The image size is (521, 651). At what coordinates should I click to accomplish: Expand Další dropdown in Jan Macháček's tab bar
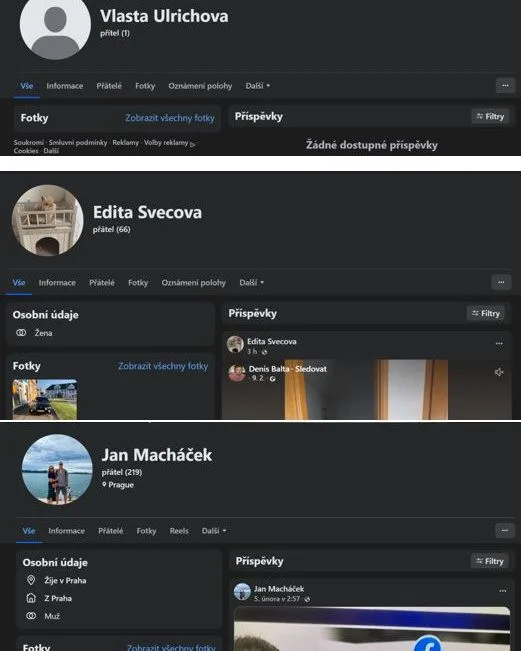tap(214, 531)
